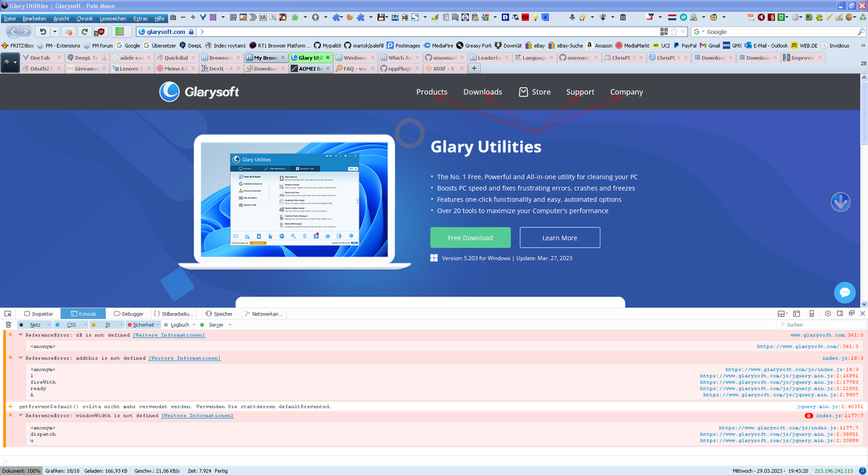Open source link index.js:18:3
This screenshot has width=868, height=475.
tap(843, 358)
